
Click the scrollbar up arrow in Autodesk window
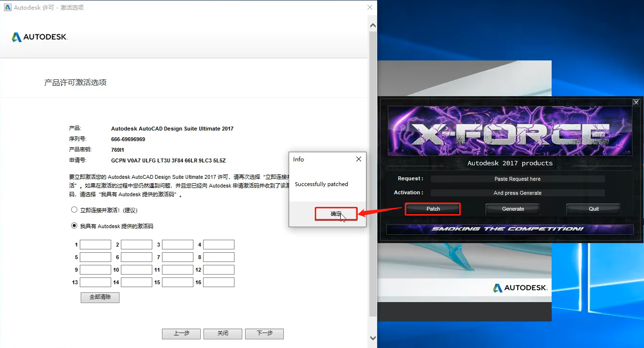click(373, 25)
